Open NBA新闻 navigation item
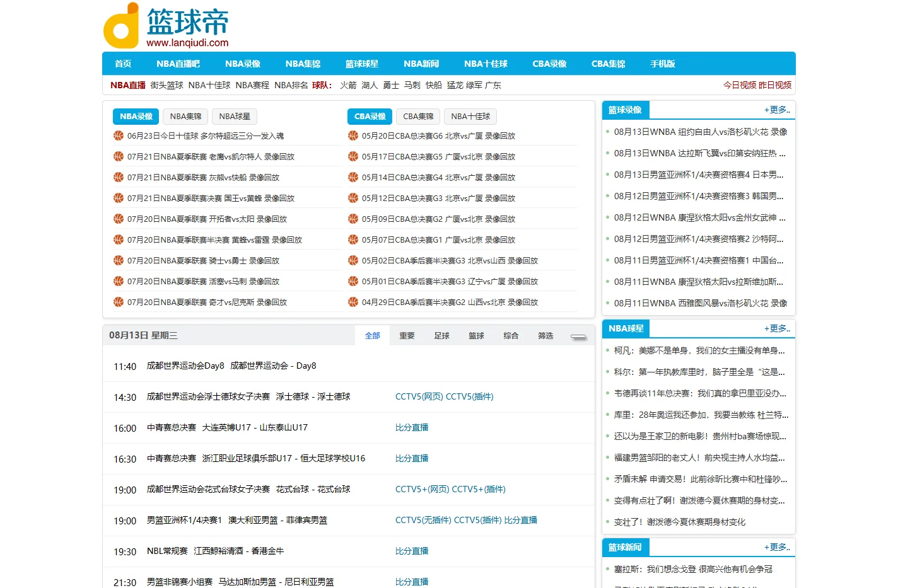This screenshot has width=898, height=588. (421, 64)
